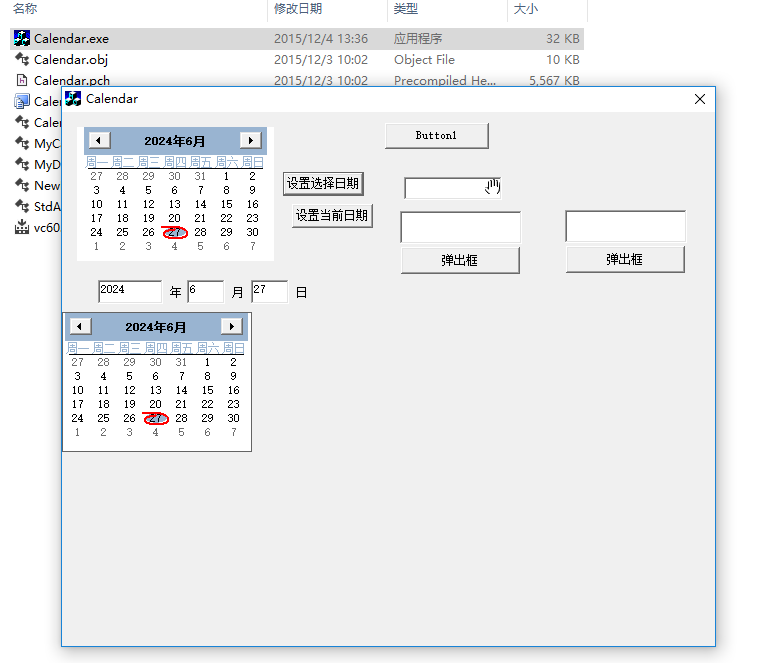Click the year input field showing 2024

129,291
